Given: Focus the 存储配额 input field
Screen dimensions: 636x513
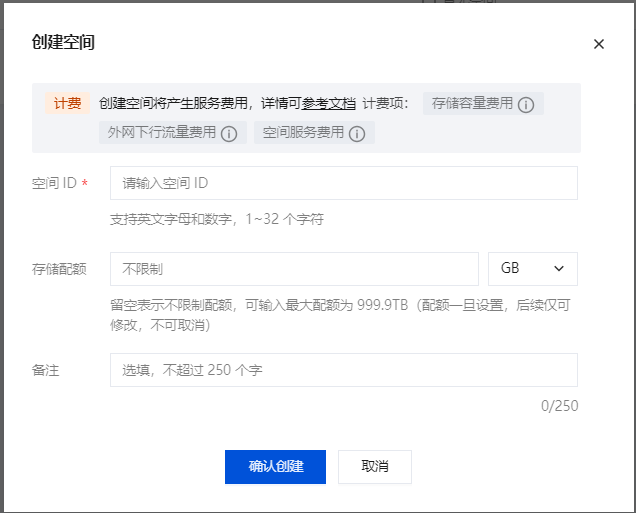Looking at the screenshot, I should (294, 269).
